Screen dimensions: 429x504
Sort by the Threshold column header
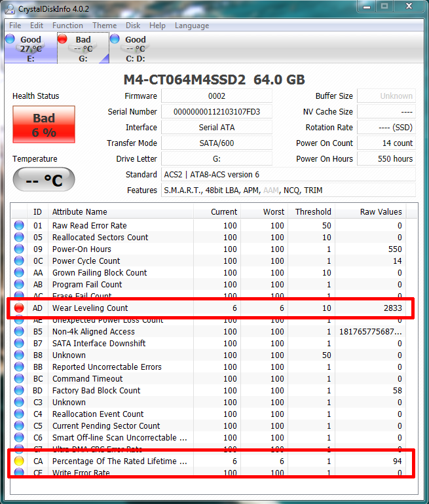pyautogui.click(x=311, y=212)
